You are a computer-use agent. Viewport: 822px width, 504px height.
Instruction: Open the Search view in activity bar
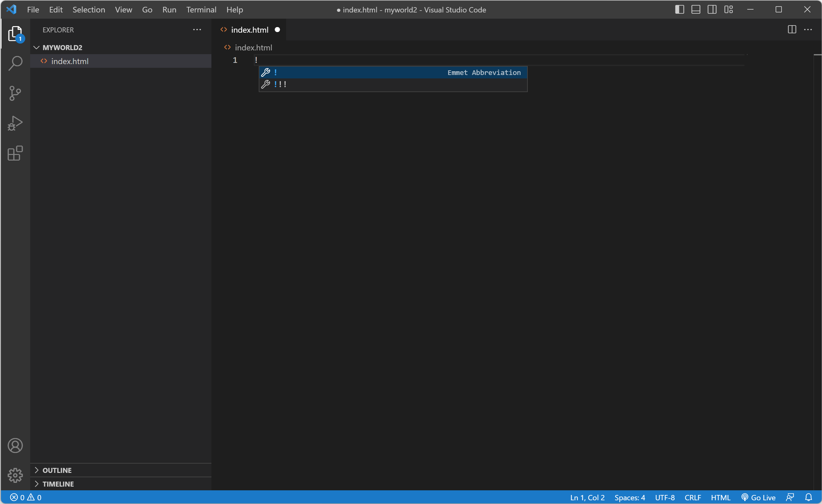coord(15,63)
